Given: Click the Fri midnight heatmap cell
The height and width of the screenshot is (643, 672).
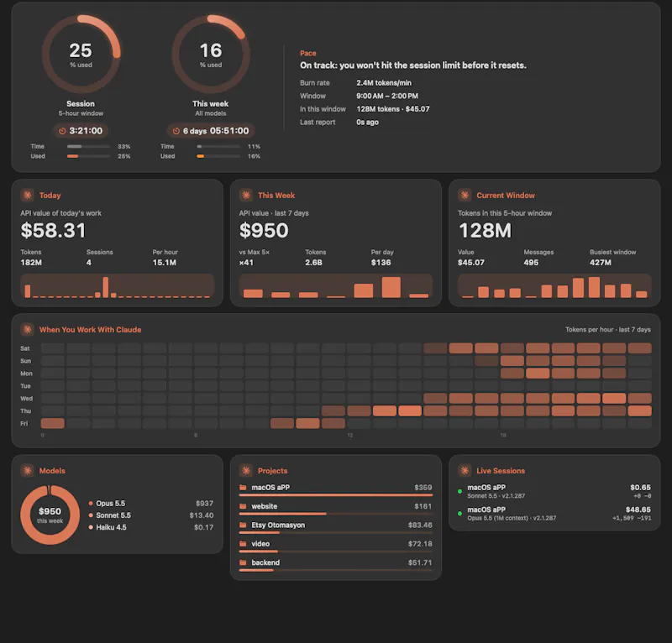Looking at the screenshot, I should (x=53, y=423).
